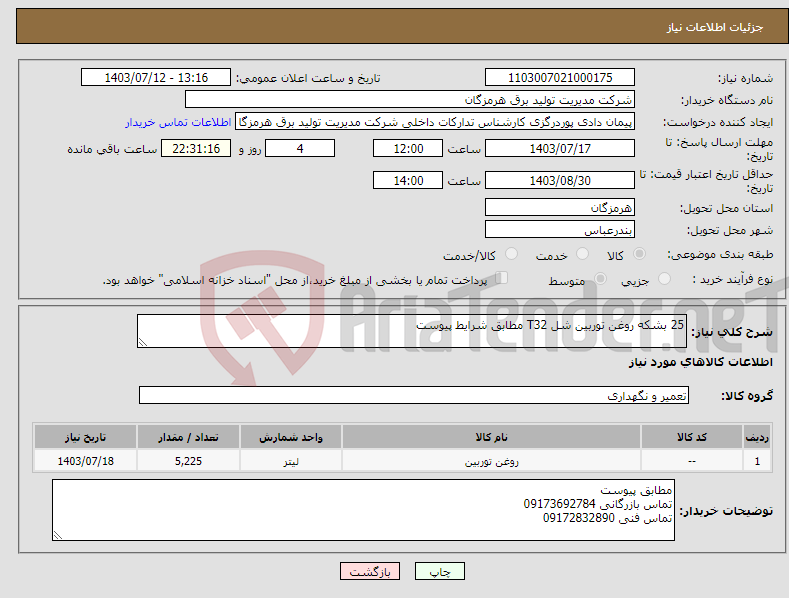Viewport: 789px width, 598px height.
Task: Select the جزیی purchase type radio
Action: coord(664,278)
